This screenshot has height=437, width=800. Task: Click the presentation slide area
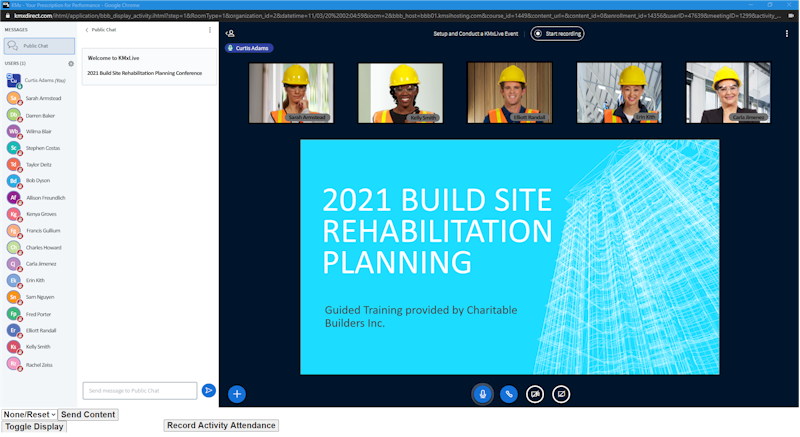point(510,257)
